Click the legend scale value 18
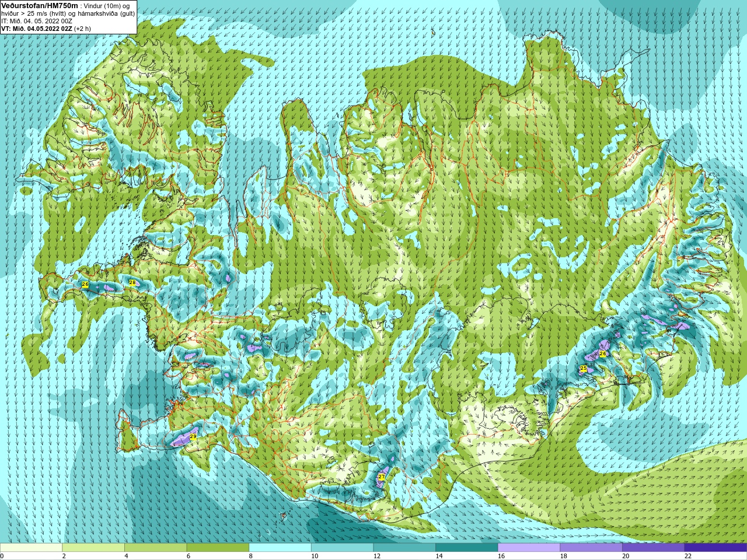The height and width of the screenshot is (560, 747). pos(564,556)
